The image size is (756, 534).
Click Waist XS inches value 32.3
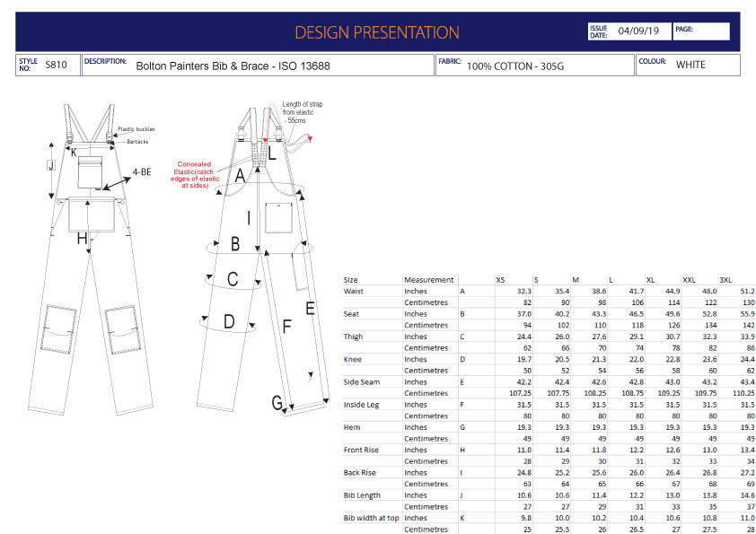[524, 291]
